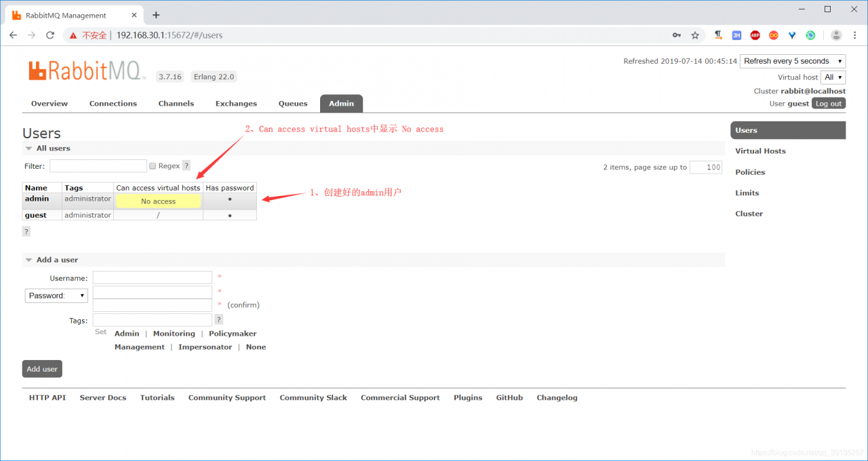The width and height of the screenshot is (868, 461).
Task: Go to the Connections tab
Action: (113, 104)
